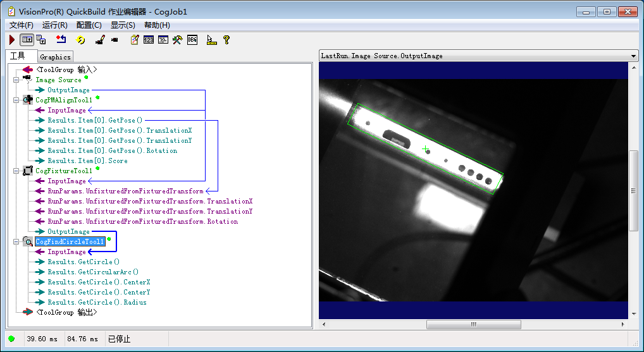Screen dimensions: 644x352
Task: Switch to the Graphics tab
Action: 56,57
